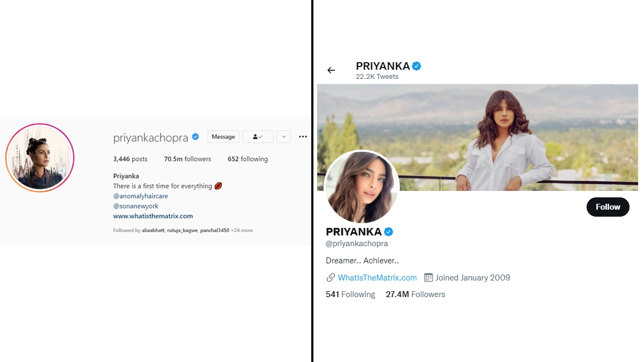This screenshot has width=644, height=362.
Task: Open the Instagram profile picture story ring
Action: pyautogui.click(x=40, y=158)
